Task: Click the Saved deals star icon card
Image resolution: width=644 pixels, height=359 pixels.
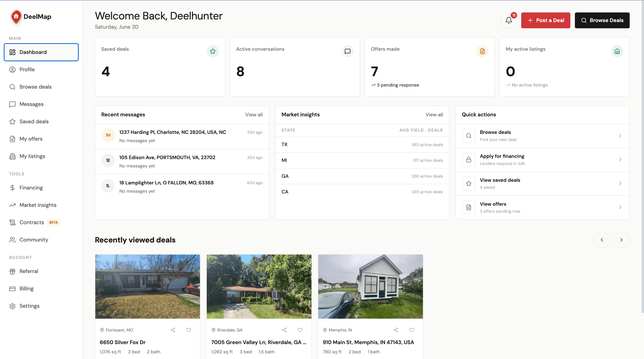Action: pyautogui.click(x=213, y=51)
